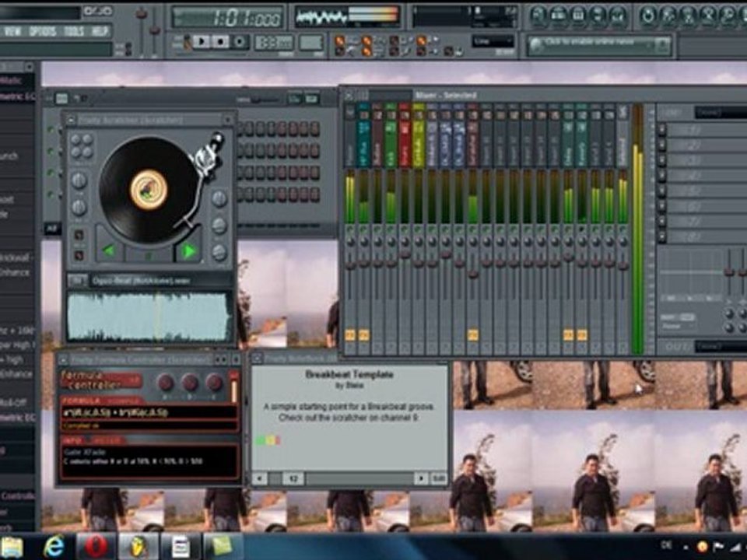
Task: Start playback with the transport play button
Action: click(x=202, y=42)
